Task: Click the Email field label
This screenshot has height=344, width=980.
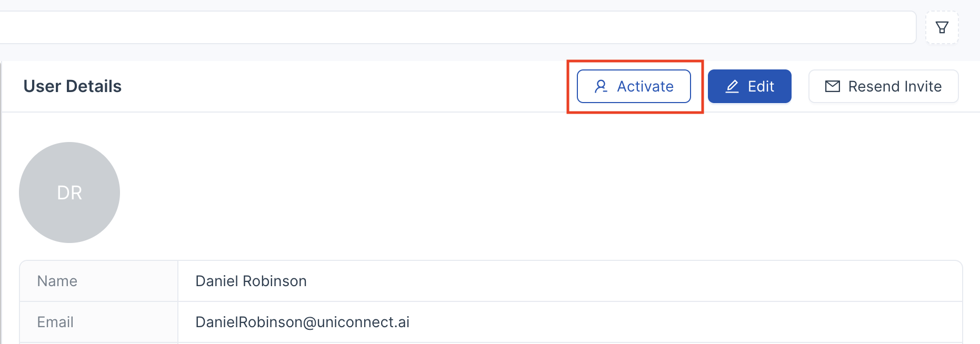Action: pos(55,322)
